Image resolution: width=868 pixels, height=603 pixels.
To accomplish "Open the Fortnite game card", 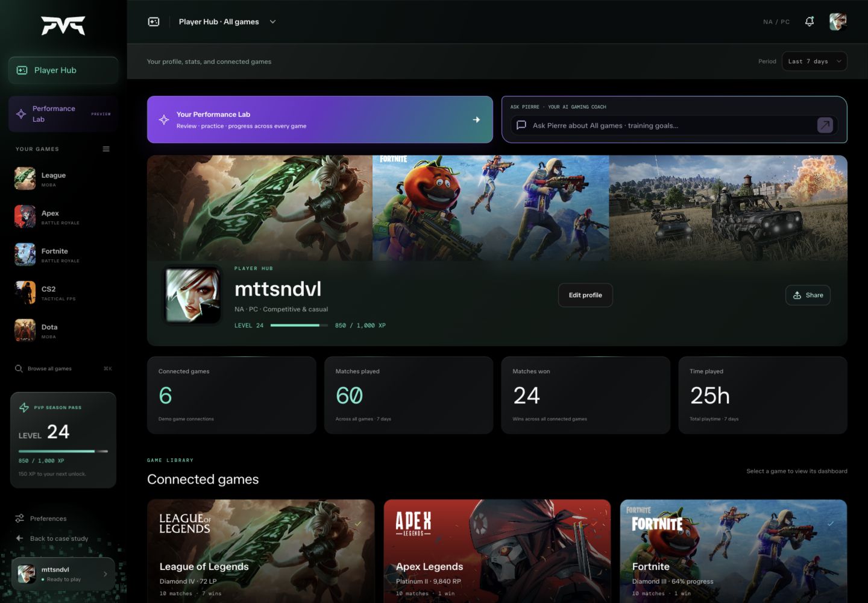I will pos(734,551).
